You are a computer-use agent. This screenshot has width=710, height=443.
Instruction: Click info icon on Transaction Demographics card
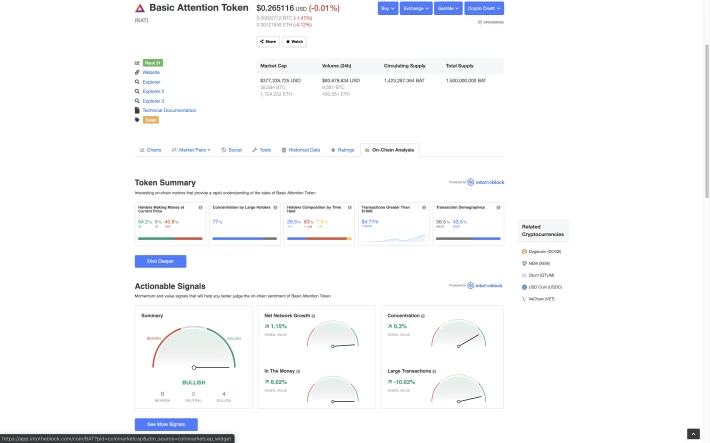(499, 207)
